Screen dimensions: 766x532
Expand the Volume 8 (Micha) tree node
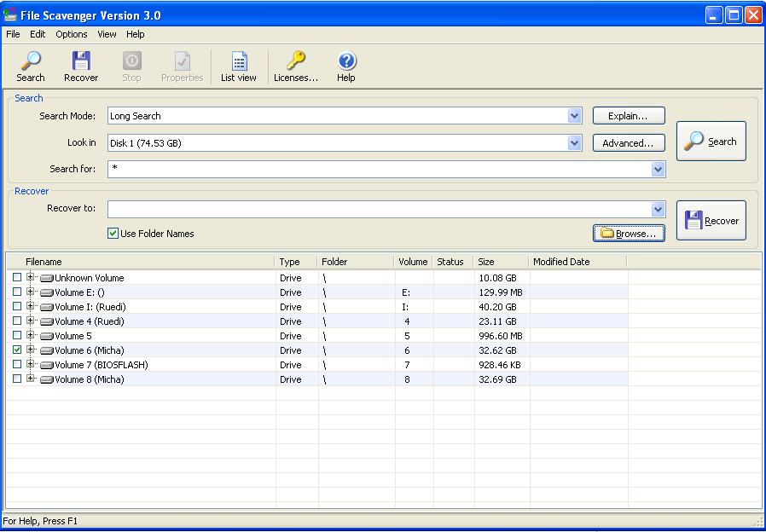click(31, 379)
